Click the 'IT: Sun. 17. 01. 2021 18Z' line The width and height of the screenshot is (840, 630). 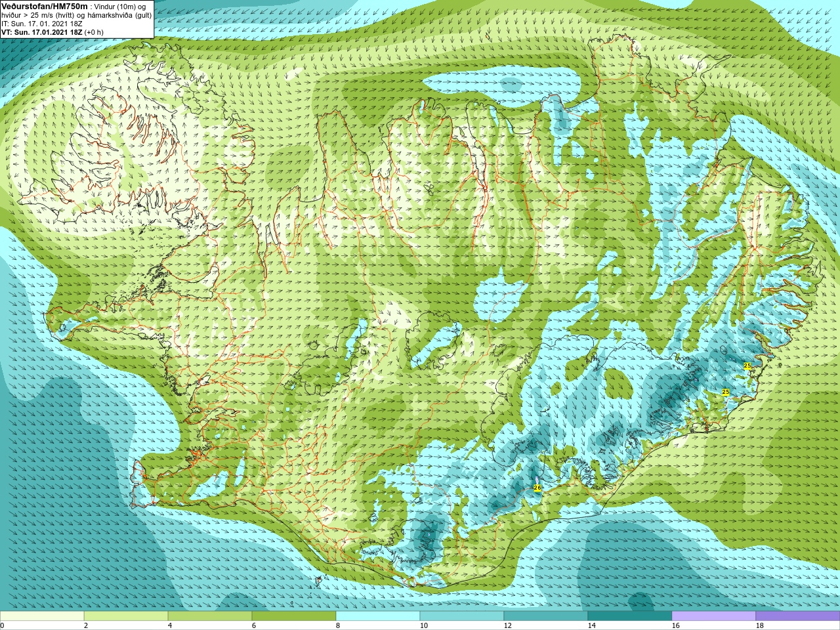[x=41, y=24]
